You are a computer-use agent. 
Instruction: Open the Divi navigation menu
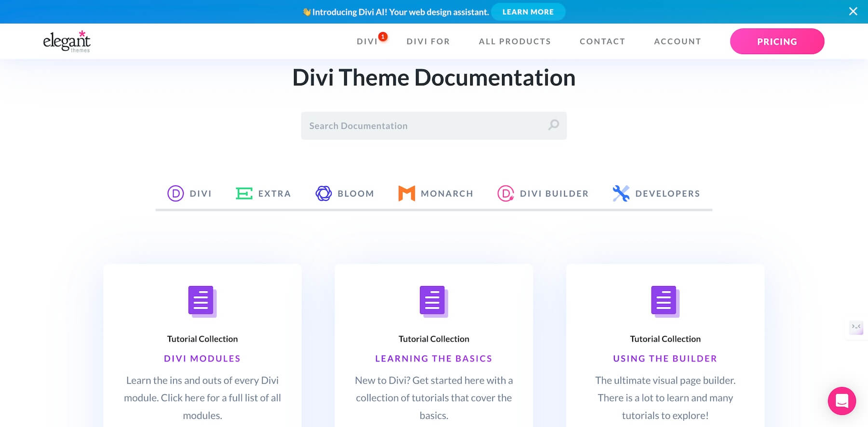[367, 41]
